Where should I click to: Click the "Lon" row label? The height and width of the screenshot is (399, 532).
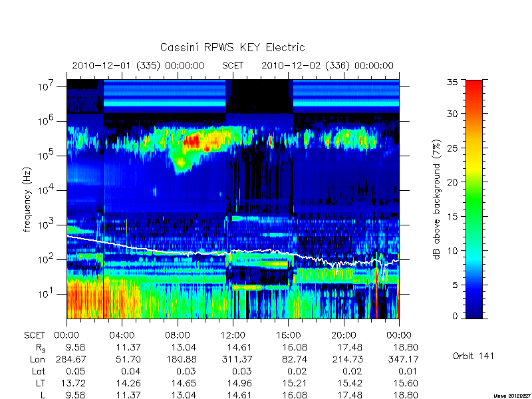(x=38, y=359)
